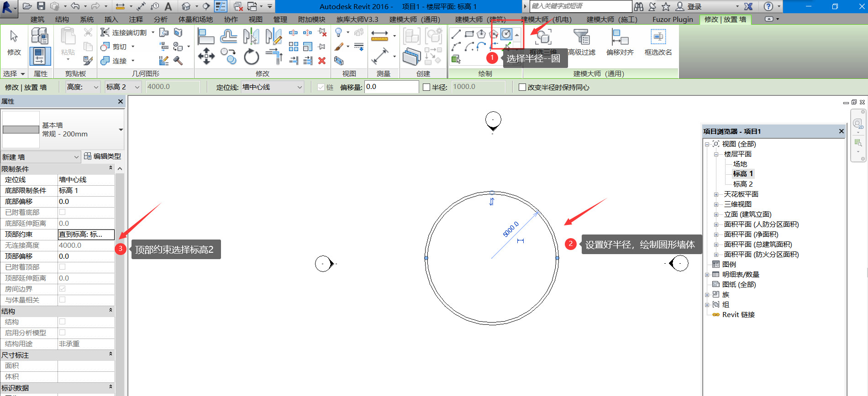Toggle the 改变半径时保持同心 checkbox
This screenshot has width=868, height=396.
(x=522, y=87)
